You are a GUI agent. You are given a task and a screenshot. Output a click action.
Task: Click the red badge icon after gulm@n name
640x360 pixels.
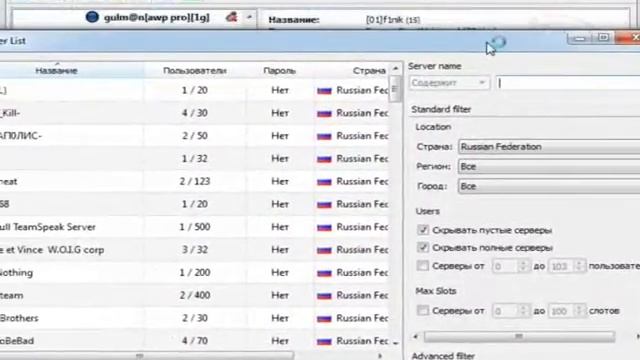pyautogui.click(x=231, y=17)
